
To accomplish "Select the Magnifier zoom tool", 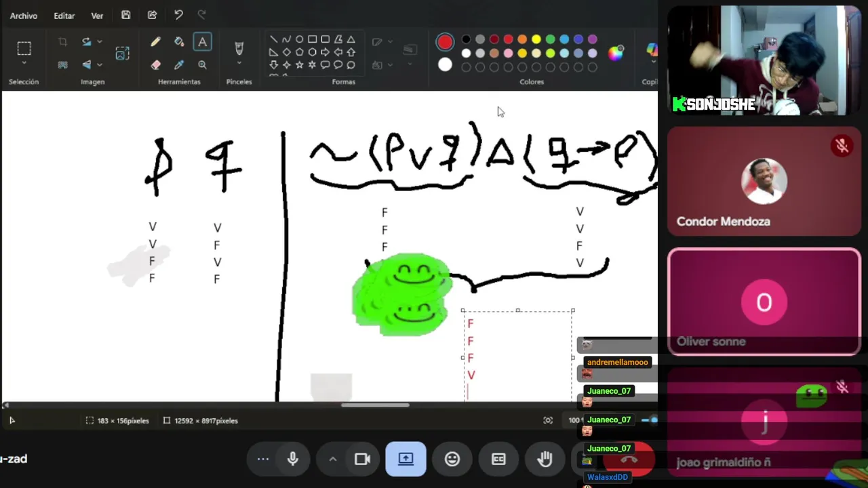I will click(x=202, y=64).
